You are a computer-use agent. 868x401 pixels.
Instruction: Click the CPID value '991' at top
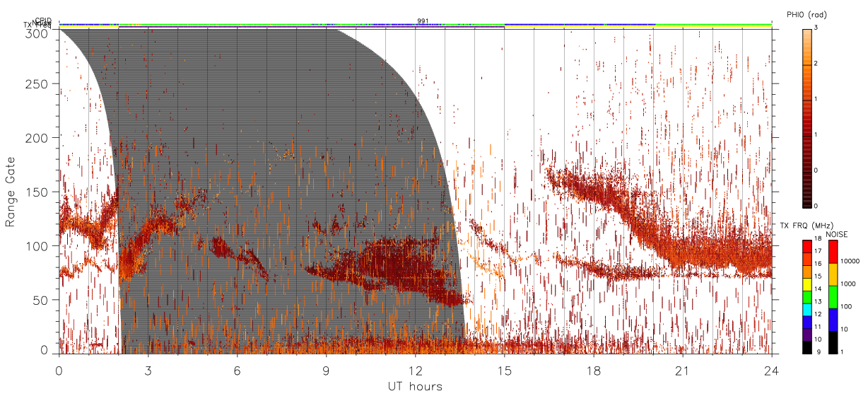tap(423, 21)
